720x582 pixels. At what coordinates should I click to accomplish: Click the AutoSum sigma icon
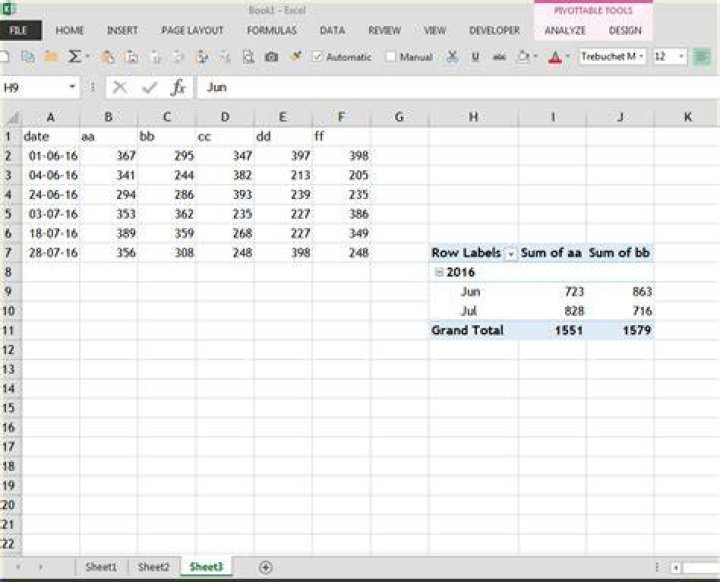(74, 57)
